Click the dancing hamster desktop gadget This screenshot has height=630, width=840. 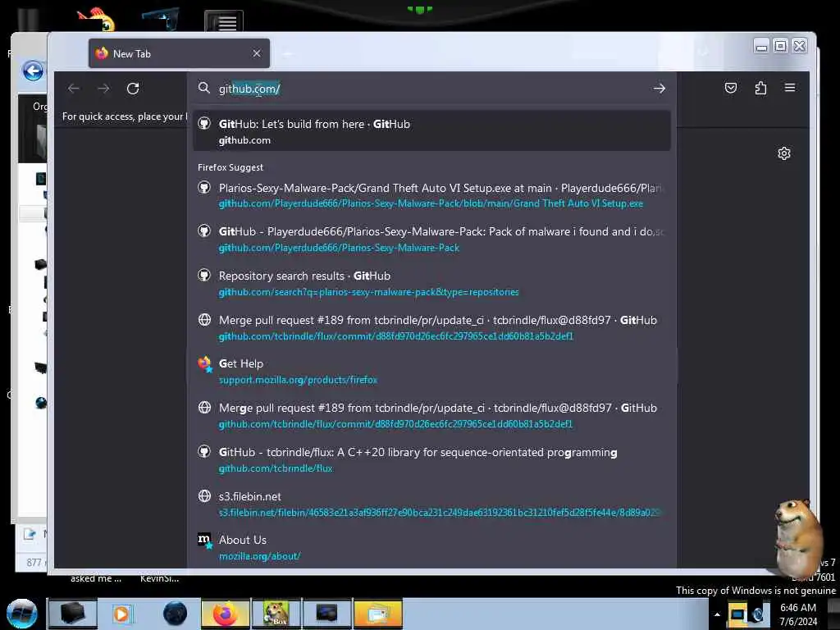tap(797, 537)
